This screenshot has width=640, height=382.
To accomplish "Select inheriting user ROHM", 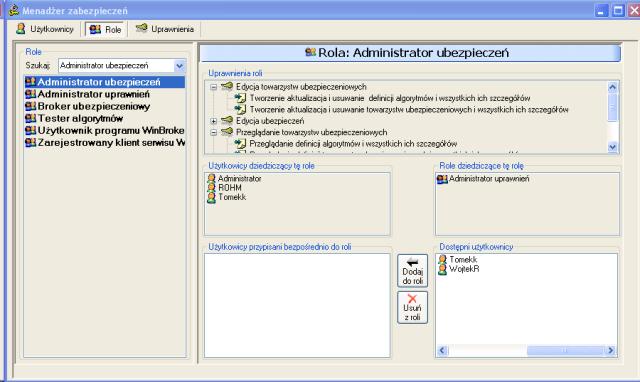I will coord(230,188).
